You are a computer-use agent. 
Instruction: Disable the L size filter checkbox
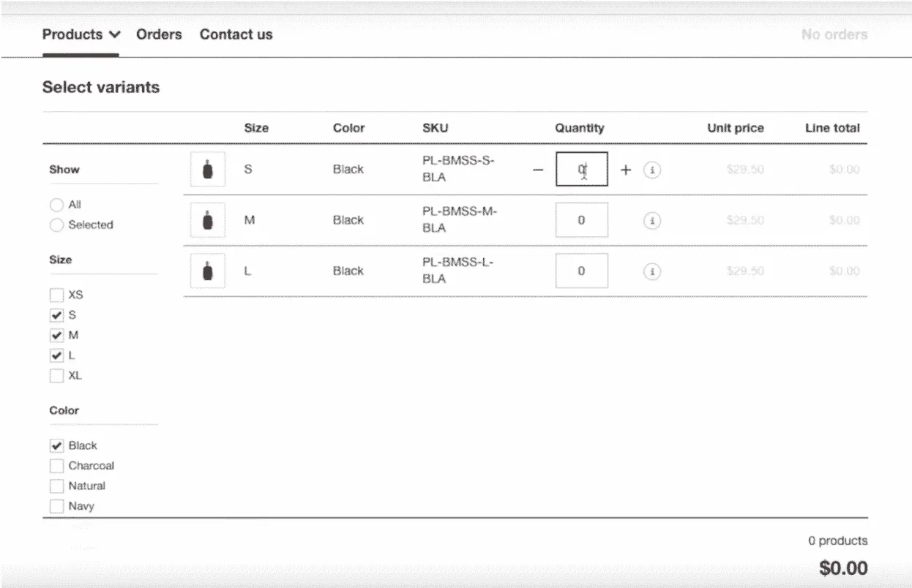click(56, 355)
